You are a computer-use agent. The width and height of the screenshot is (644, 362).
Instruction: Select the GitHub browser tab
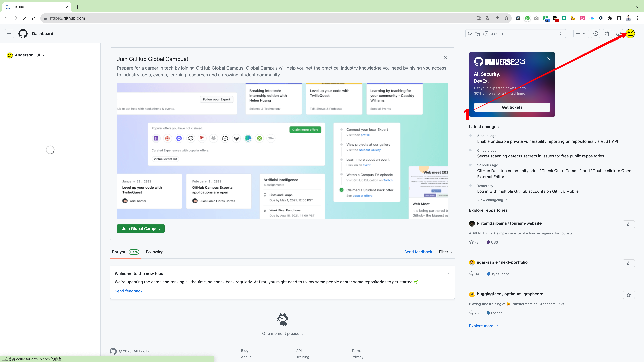[37, 7]
